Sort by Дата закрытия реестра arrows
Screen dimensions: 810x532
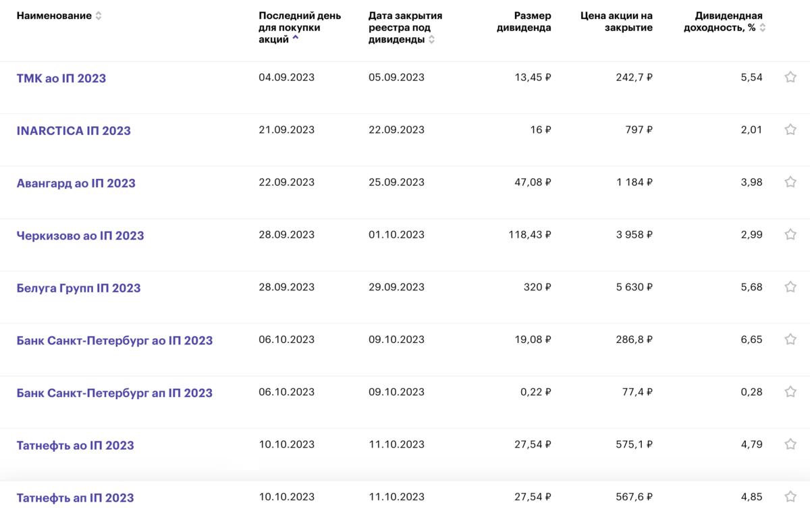(x=431, y=40)
